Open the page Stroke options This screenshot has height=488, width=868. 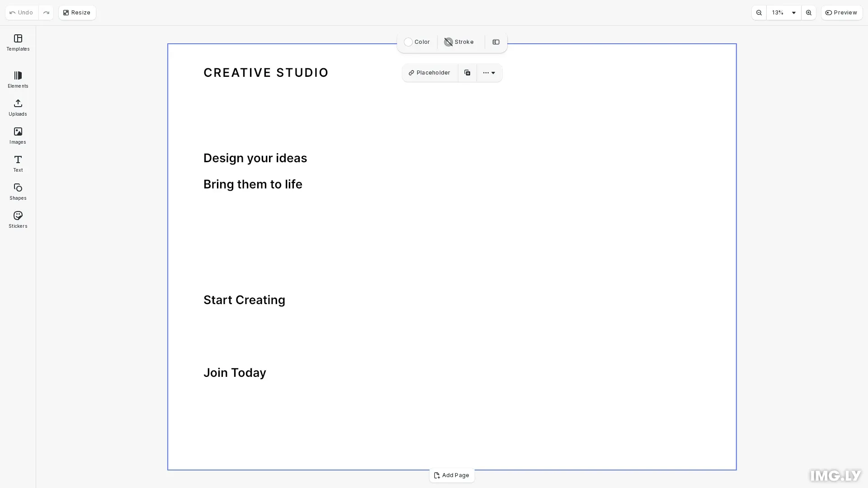(459, 42)
